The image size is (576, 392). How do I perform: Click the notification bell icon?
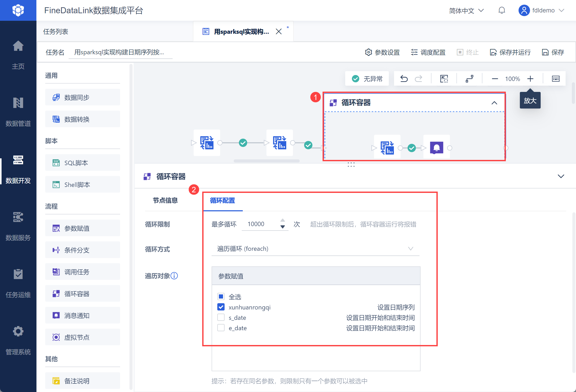502,10
